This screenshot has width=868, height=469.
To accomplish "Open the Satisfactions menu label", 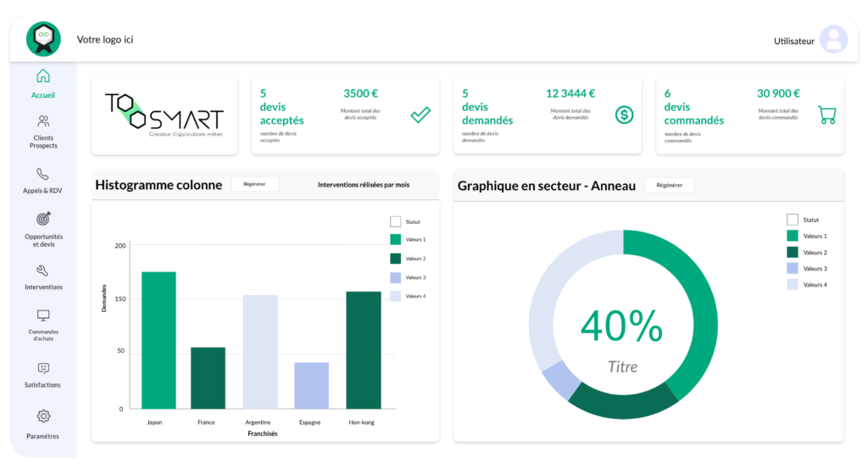I will tap(42, 385).
